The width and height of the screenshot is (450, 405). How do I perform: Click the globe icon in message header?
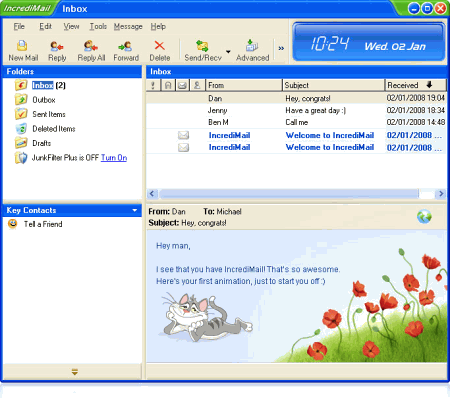pyautogui.click(x=424, y=217)
